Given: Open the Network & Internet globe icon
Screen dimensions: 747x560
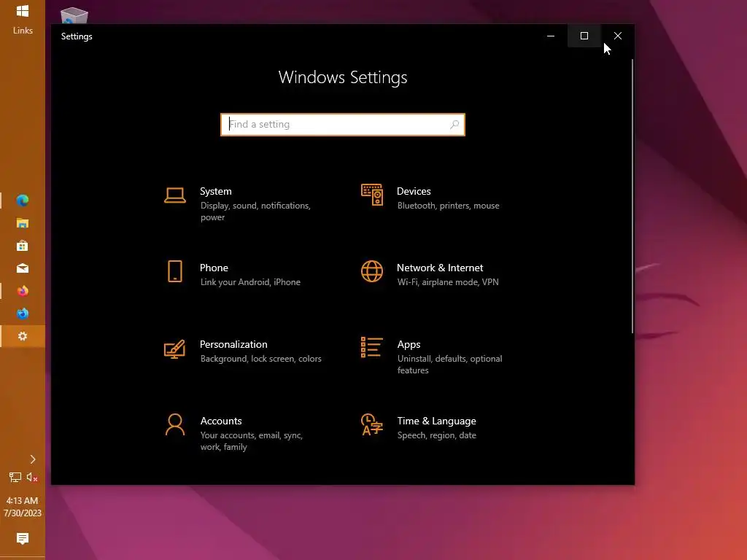Looking at the screenshot, I should point(371,271).
